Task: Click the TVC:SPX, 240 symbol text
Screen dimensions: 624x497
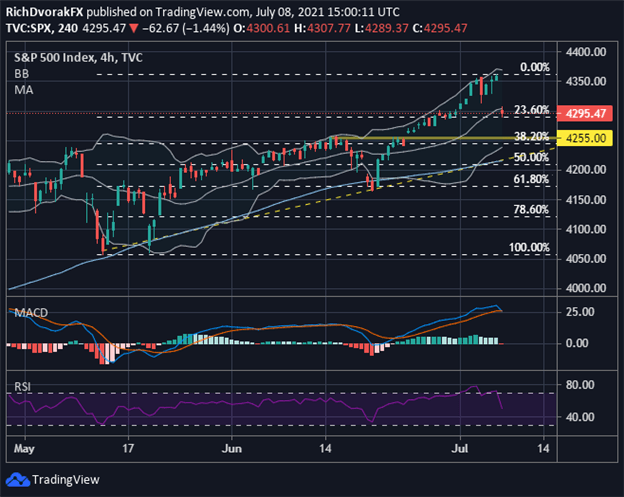Action: coord(42,28)
